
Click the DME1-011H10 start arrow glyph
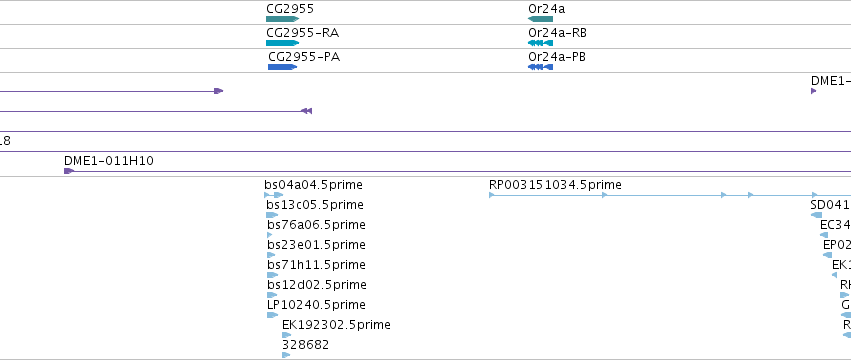click(x=69, y=171)
